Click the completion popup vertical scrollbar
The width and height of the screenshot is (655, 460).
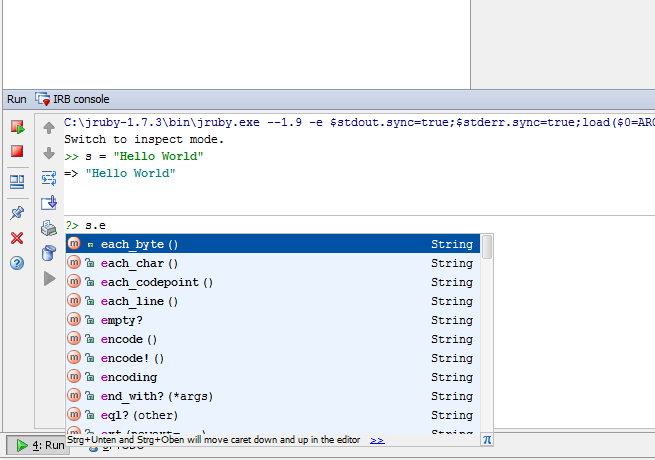[x=487, y=248]
